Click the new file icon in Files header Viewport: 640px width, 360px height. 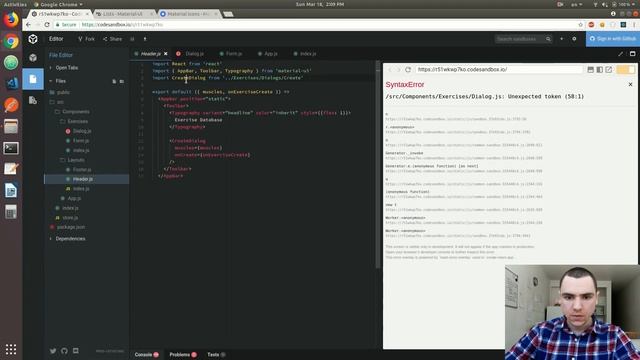pyautogui.click(x=114, y=81)
